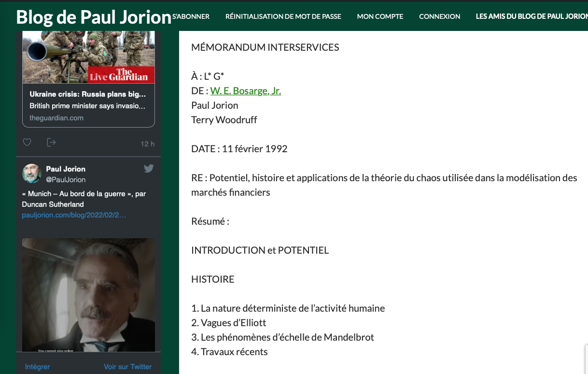Share the Guardian tweet via share icon
The height and width of the screenshot is (374, 588).
coord(51,142)
